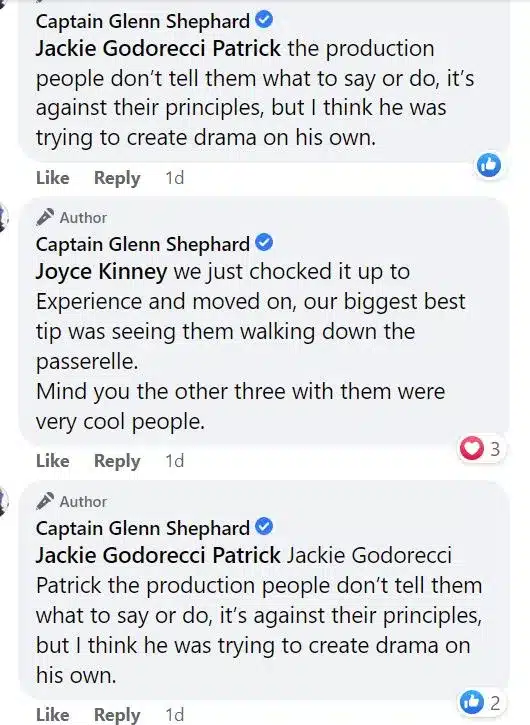
Task: Open the heart reaction on the Joyce Kinney reply
Action: tap(471, 449)
